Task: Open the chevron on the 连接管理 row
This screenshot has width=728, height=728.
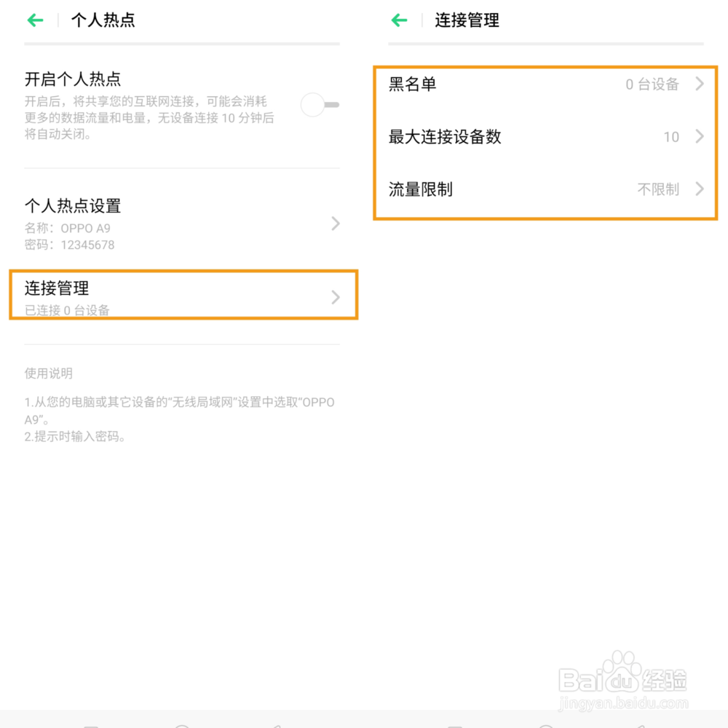Action: point(336,297)
